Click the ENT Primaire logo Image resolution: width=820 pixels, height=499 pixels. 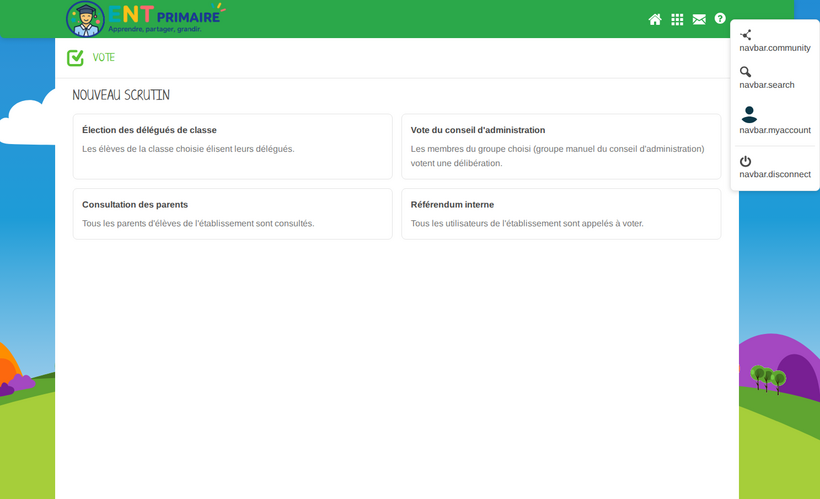[x=145, y=19]
